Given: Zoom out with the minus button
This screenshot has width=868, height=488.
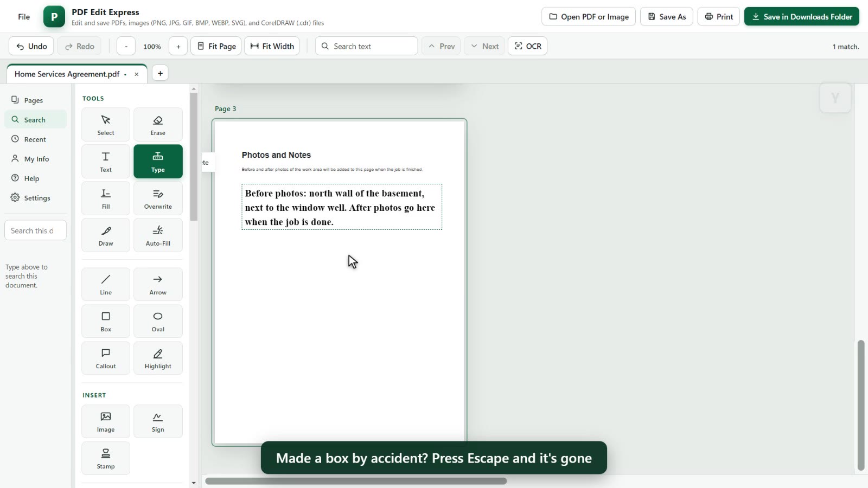Looking at the screenshot, I should point(126,46).
